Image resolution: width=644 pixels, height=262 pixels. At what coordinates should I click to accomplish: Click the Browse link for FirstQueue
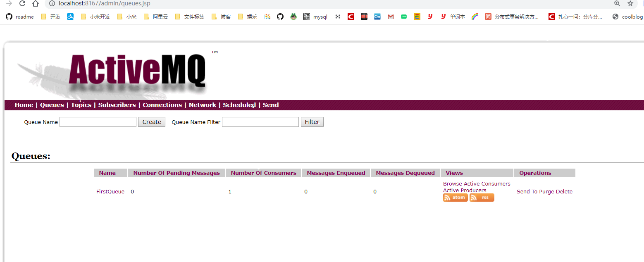click(x=453, y=184)
